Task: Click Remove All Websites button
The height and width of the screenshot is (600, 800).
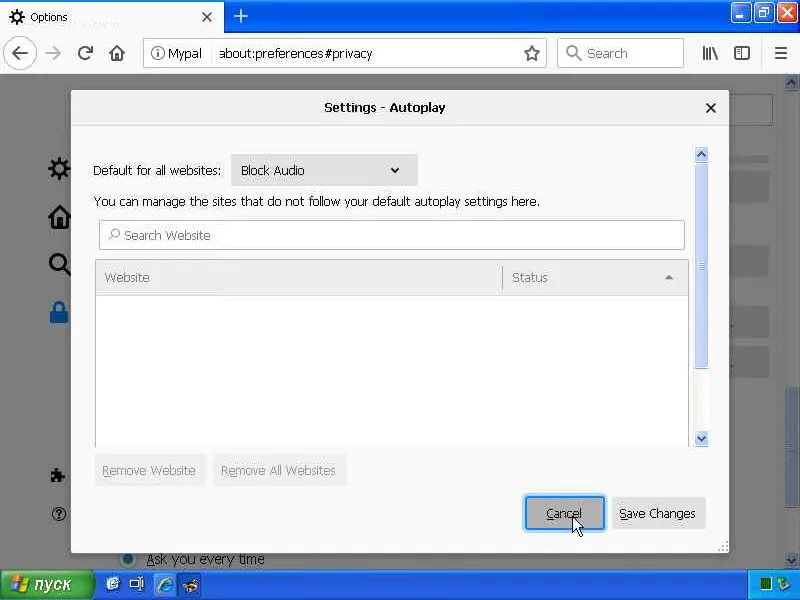Action: [x=279, y=470]
